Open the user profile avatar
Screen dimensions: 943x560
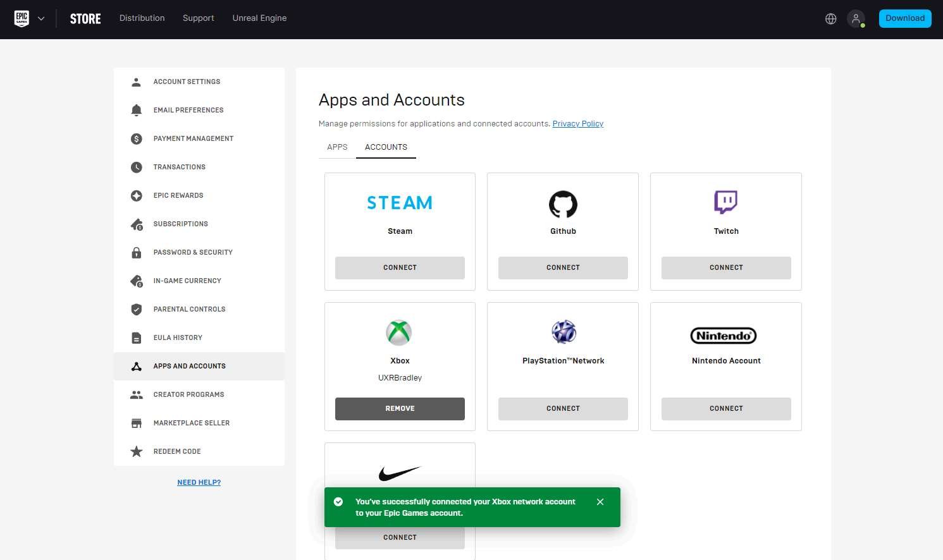(x=856, y=19)
